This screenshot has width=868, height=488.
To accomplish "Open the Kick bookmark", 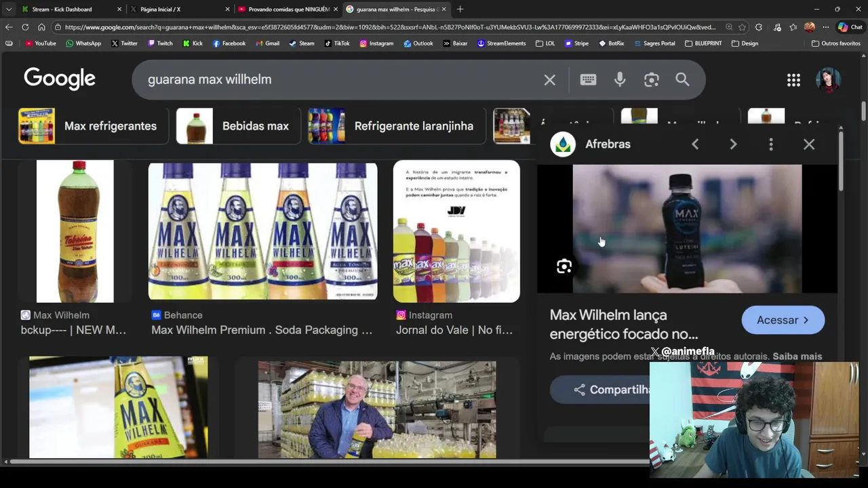I will point(193,43).
